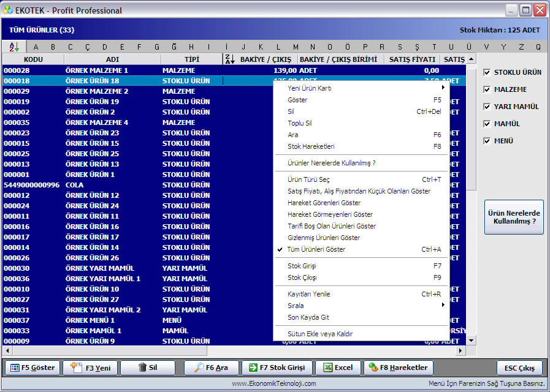Filter products by letter K
The width and height of the screenshot is (550, 392).
click(261, 47)
